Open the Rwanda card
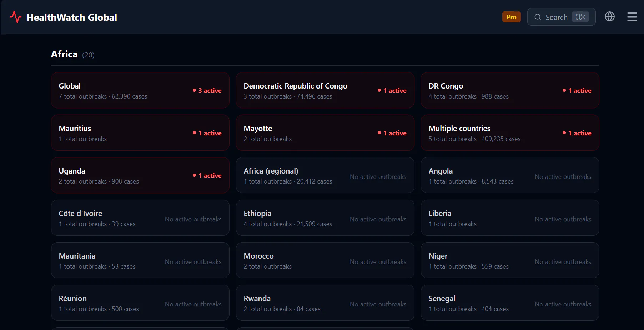Screen dimensions: 644x330 [325, 302]
